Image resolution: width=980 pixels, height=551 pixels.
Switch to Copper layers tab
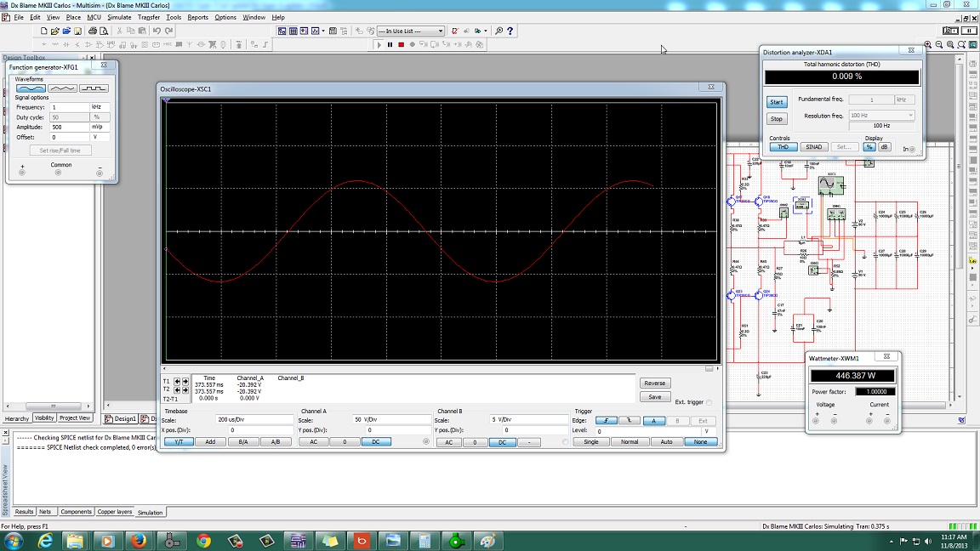[114, 512]
